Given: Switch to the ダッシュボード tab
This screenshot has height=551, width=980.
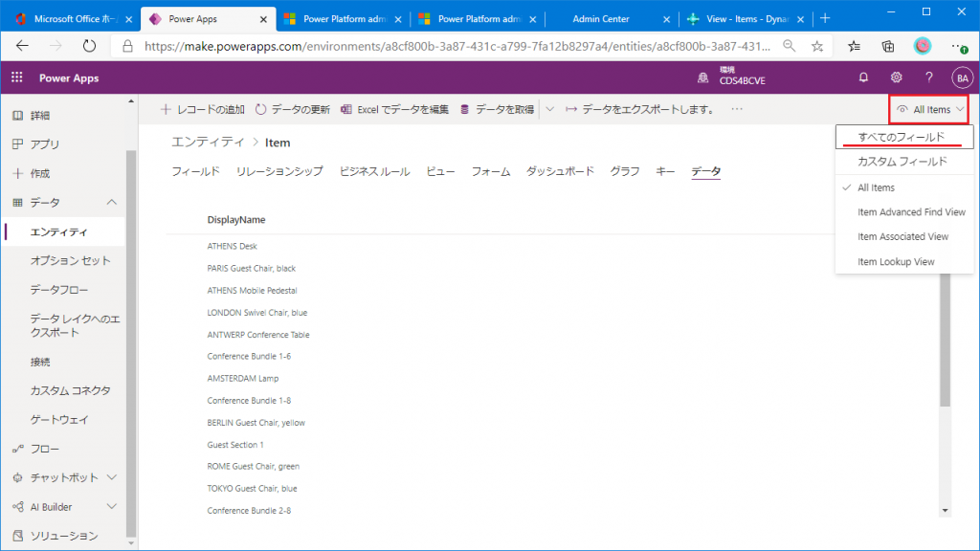Looking at the screenshot, I should tap(560, 171).
